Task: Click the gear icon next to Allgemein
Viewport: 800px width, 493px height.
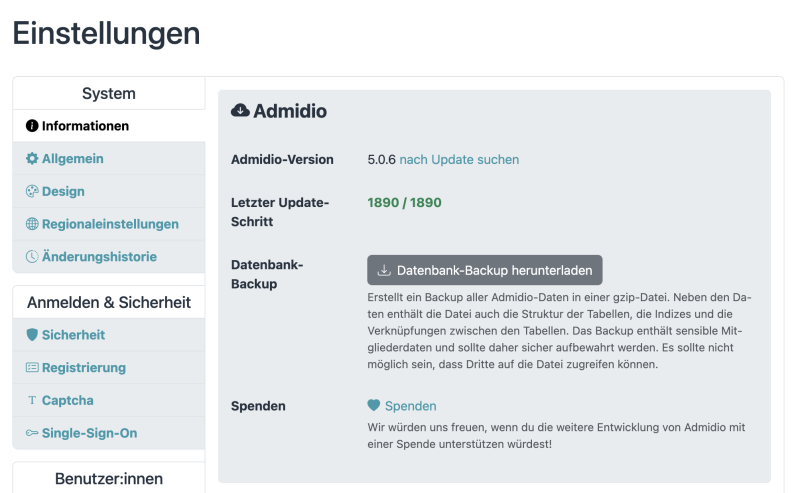Action: 32,159
